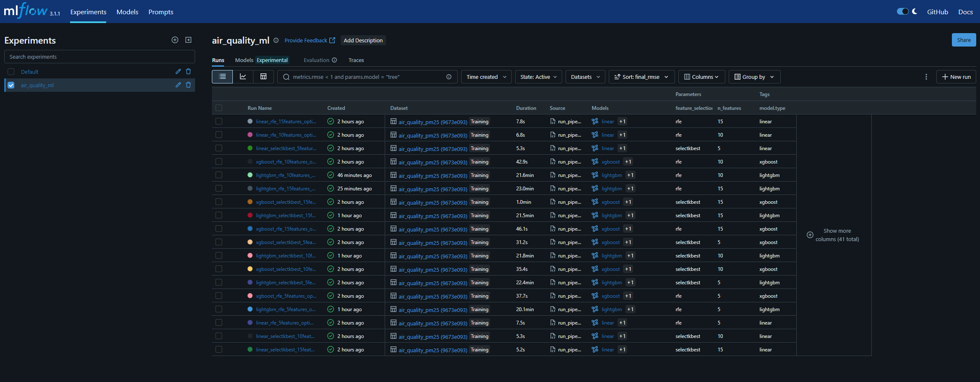Switch to artifact evaluation view
The height and width of the screenshot is (382, 980).
point(263,77)
